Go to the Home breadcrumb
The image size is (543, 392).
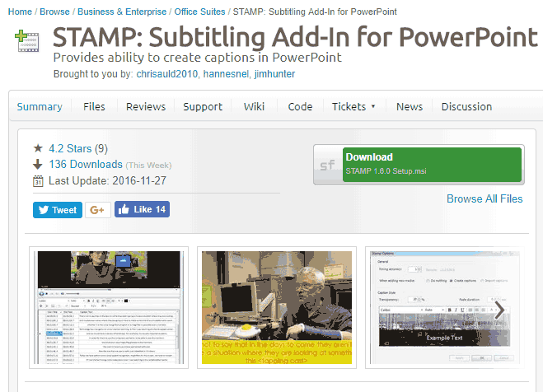[20, 12]
